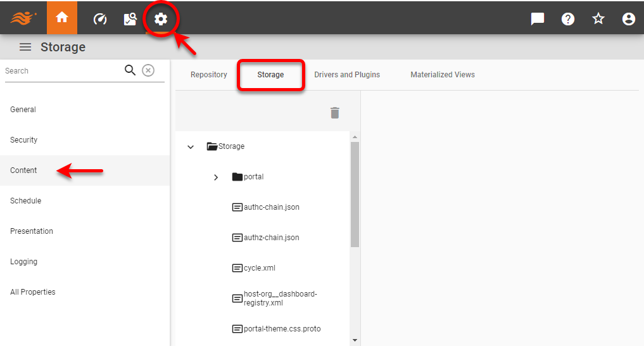Open the user account profile icon
Screen dimensions: 644x346
[628, 19]
